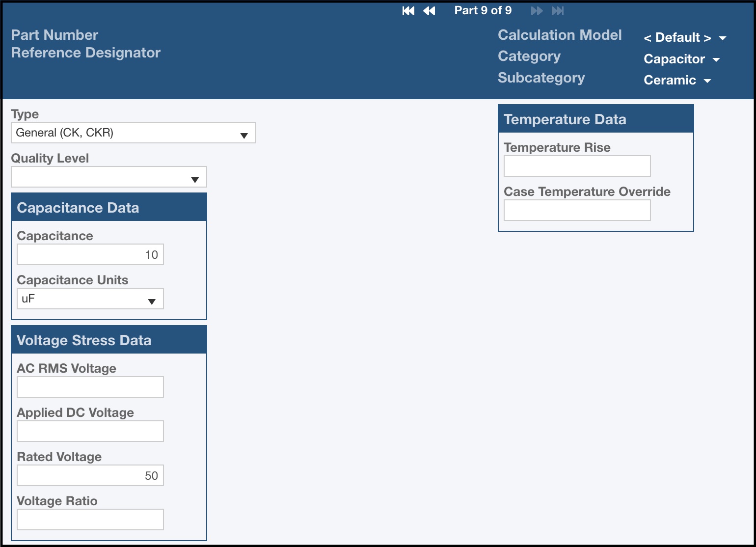Click the empty Voltage Ratio field
This screenshot has width=756, height=547.
point(90,519)
